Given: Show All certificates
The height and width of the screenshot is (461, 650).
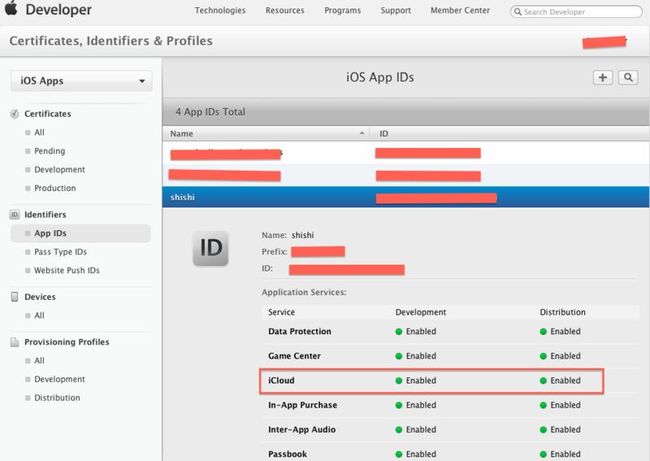Looking at the screenshot, I should tap(39, 132).
